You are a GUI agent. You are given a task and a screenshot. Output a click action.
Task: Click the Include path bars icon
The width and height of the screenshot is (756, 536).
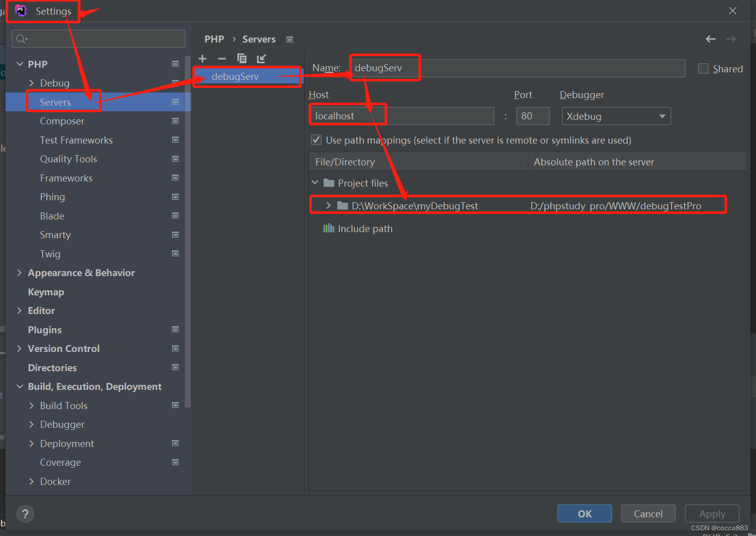click(329, 229)
